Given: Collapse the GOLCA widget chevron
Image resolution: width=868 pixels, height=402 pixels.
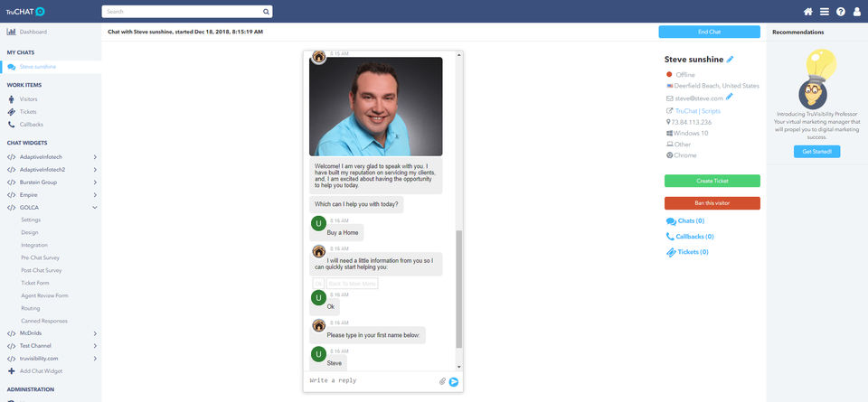Looking at the screenshot, I should [x=95, y=208].
